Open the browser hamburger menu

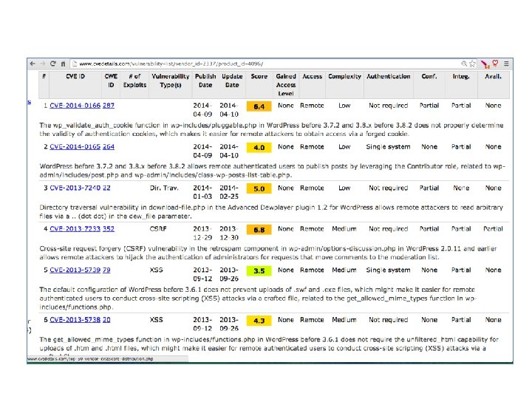[506, 64]
